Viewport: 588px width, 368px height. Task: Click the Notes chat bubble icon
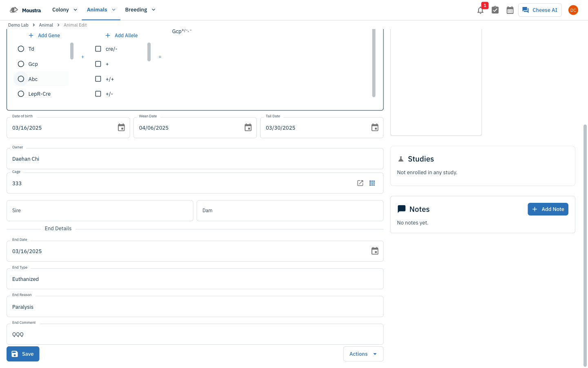click(401, 209)
